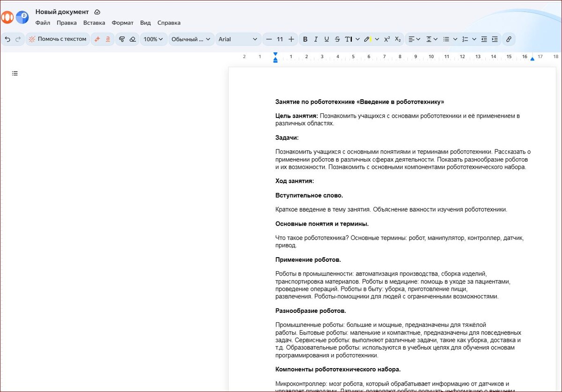Open the 'Обычный' paragraph style dropdown

pos(191,39)
